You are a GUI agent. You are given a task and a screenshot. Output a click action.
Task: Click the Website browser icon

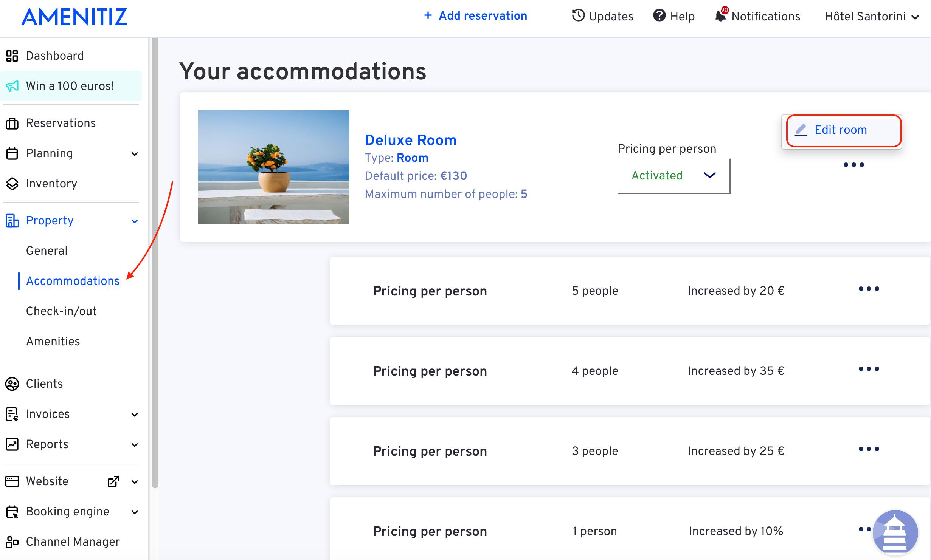[12, 481]
